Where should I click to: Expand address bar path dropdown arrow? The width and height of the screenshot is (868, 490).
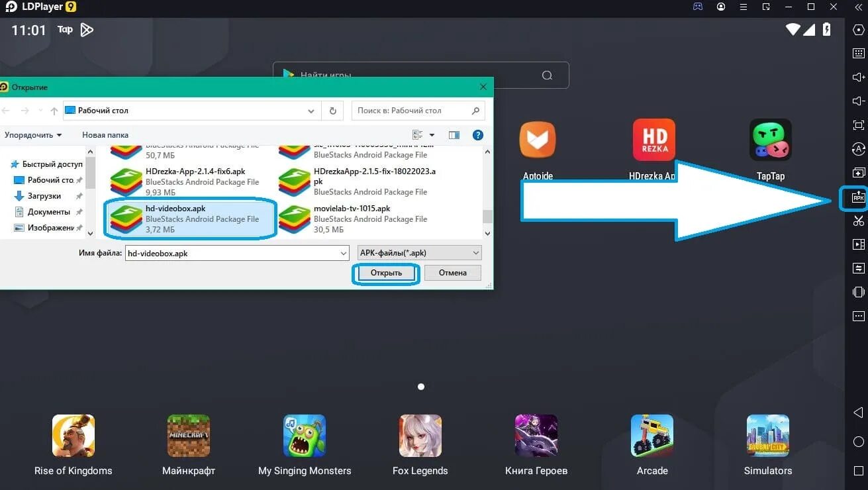(311, 111)
